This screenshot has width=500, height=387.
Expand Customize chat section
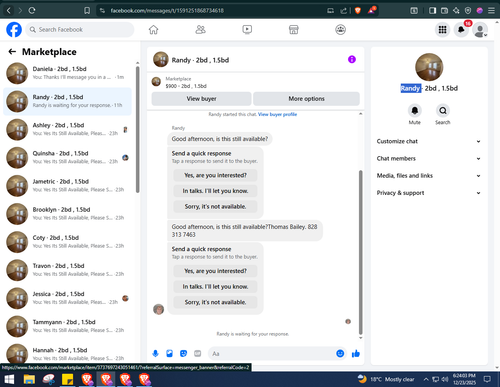coord(429,141)
